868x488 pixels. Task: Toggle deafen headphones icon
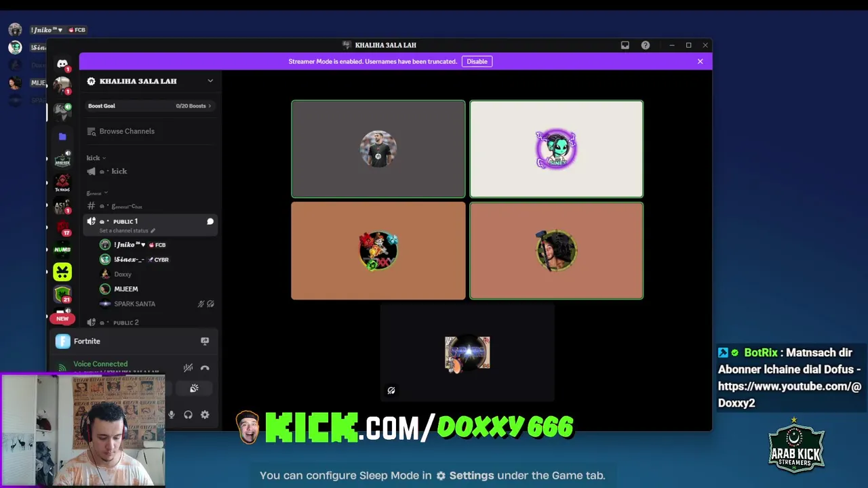click(x=189, y=415)
